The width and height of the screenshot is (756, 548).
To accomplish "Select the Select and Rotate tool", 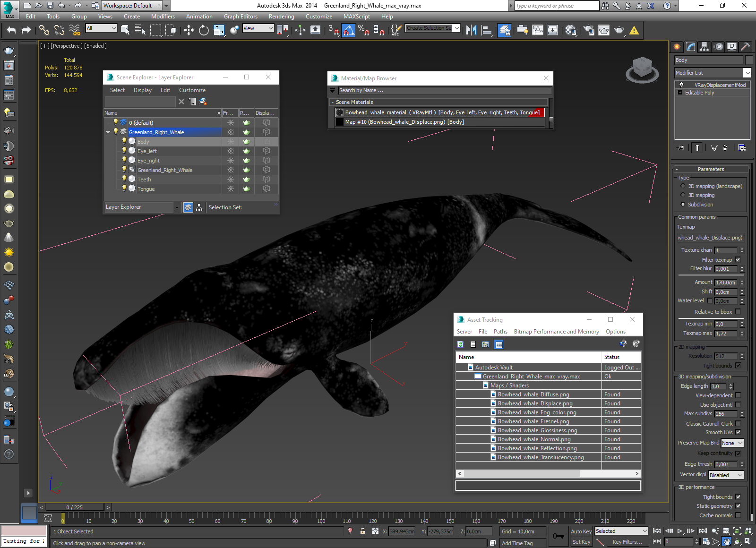I will 204,30.
